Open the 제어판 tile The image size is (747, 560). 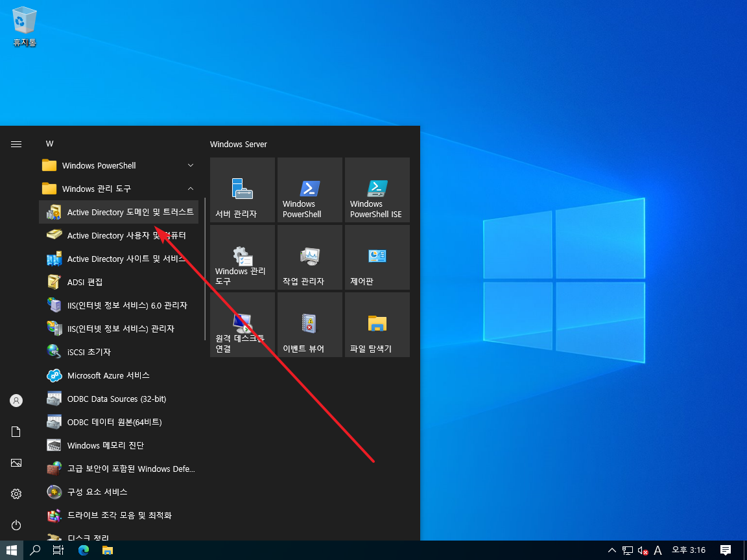tap(377, 257)
